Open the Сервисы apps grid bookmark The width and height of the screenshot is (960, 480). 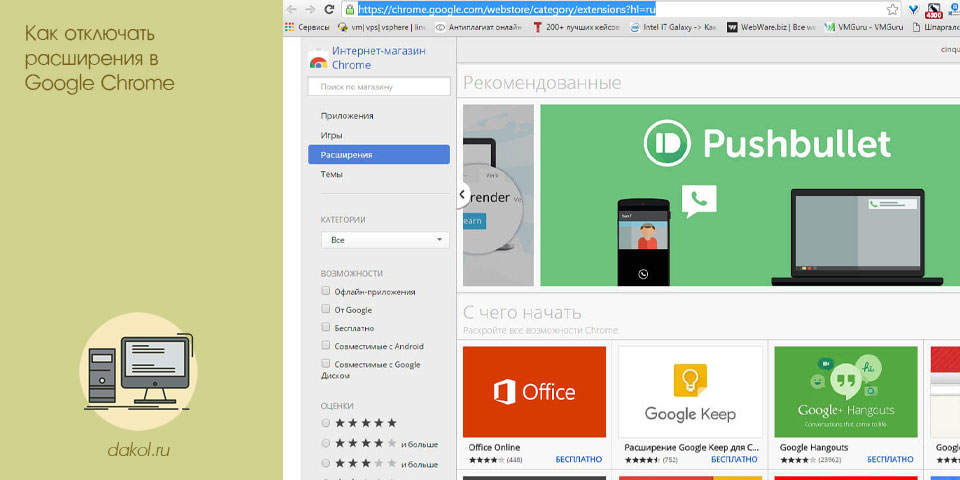coord(307,27)
